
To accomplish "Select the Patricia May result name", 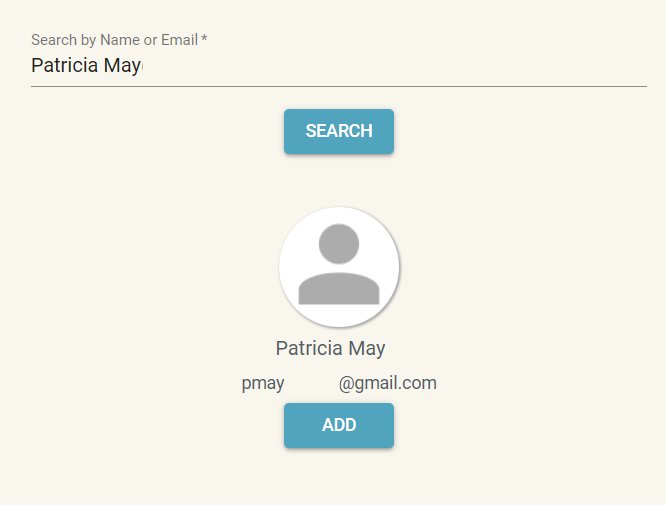I will [x=330, y=349].
